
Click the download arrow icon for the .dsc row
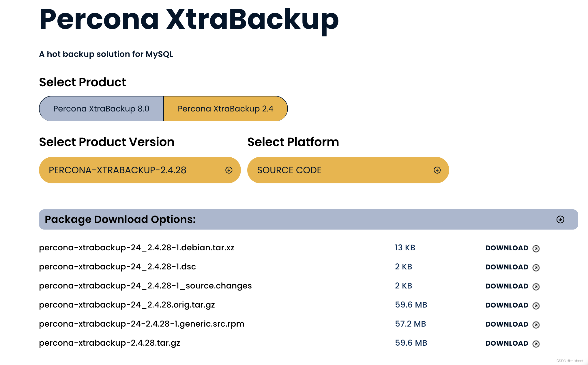click(536, 268)
